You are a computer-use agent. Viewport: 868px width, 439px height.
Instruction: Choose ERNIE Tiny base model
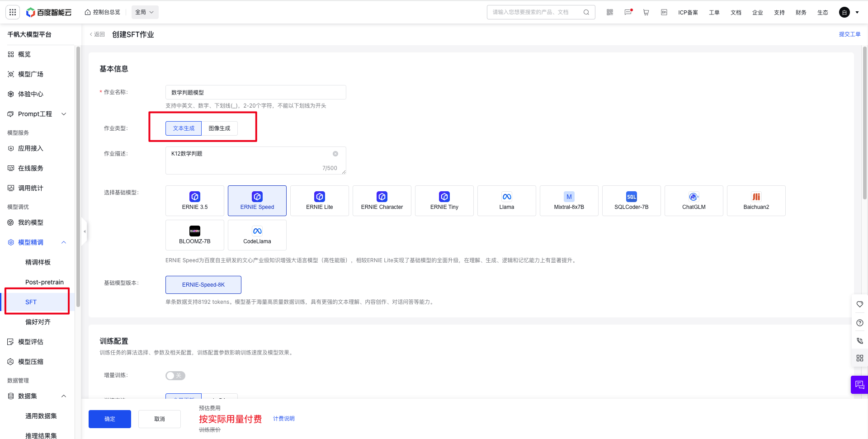[x=444, y=201]
